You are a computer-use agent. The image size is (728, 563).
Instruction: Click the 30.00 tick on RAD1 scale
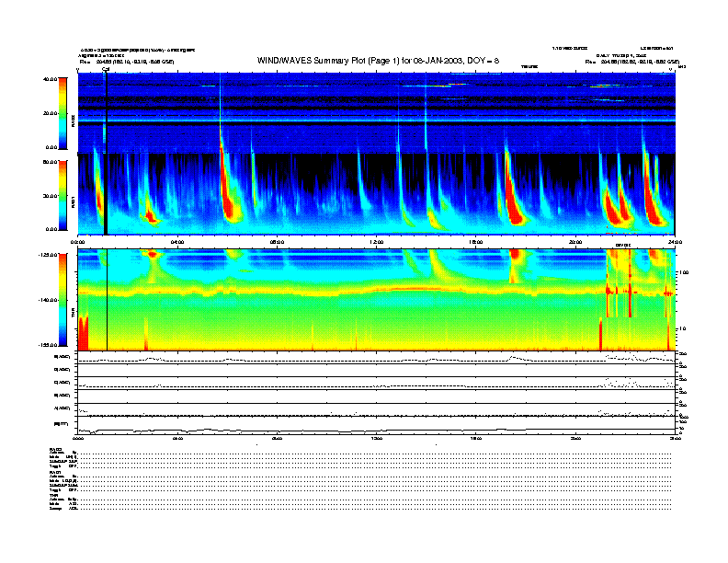coord(50,196)
